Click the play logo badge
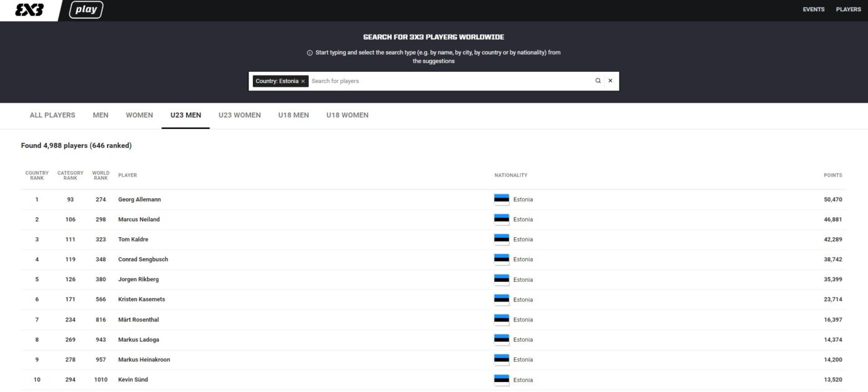Screen dimensions: 868x392 (x=86, y=10)
